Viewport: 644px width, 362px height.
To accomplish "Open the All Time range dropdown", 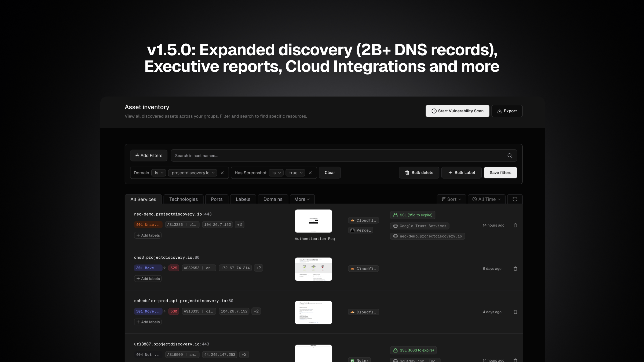I will [486, 199].
